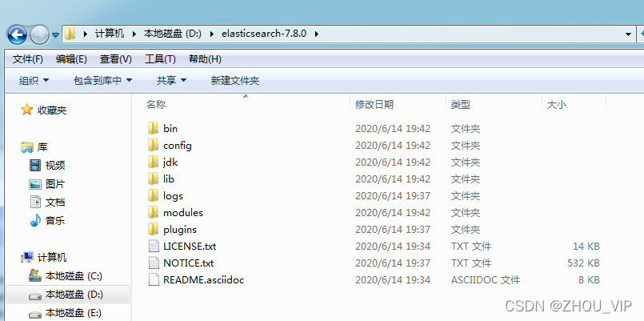The height and width of the screenshot is (321, 644).
Task: Select 视频 label in navigation pane
Action: pos(55,165)
